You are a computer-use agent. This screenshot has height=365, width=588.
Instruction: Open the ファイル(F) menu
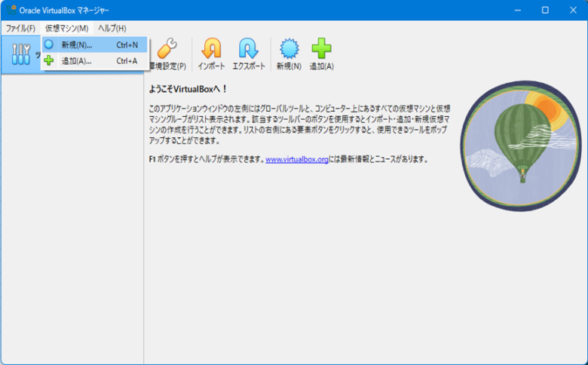[x=20, y=28]
